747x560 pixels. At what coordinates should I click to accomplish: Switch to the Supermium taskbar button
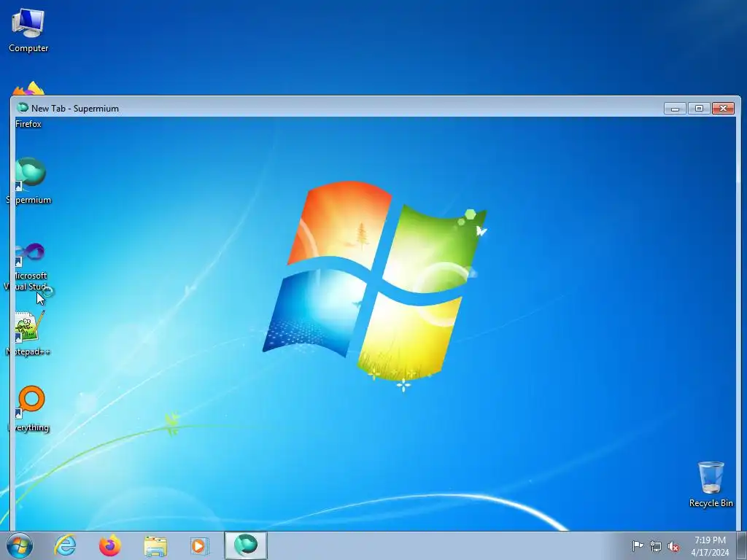coord(246,545)
